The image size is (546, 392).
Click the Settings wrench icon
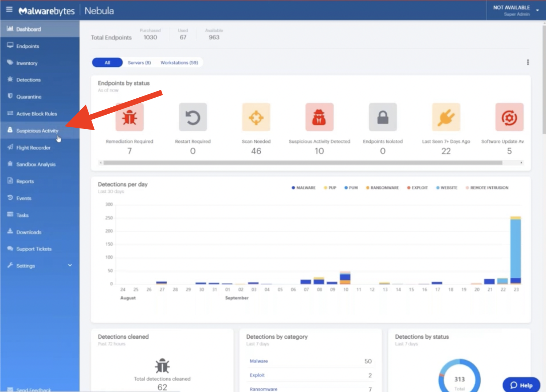click(x=10, y=265)
